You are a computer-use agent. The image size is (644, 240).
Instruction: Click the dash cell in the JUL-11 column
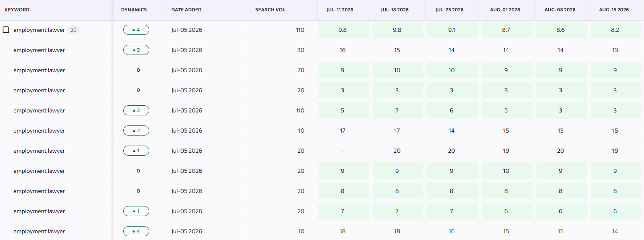pos(343,151)
